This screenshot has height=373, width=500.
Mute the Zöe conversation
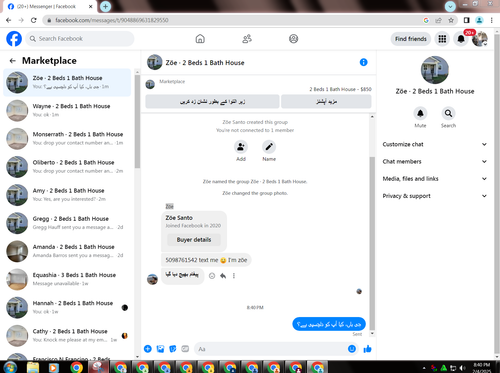(420, 114)
